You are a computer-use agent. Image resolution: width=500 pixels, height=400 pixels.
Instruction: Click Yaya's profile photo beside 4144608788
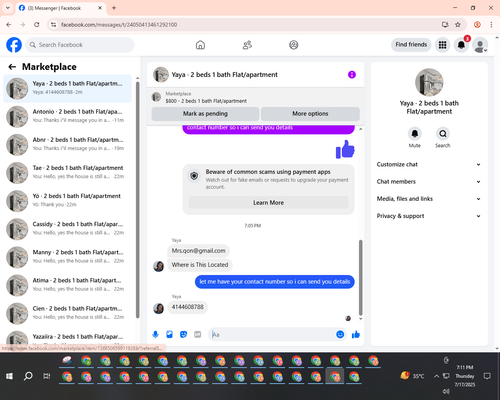click(x=158, y=308)
